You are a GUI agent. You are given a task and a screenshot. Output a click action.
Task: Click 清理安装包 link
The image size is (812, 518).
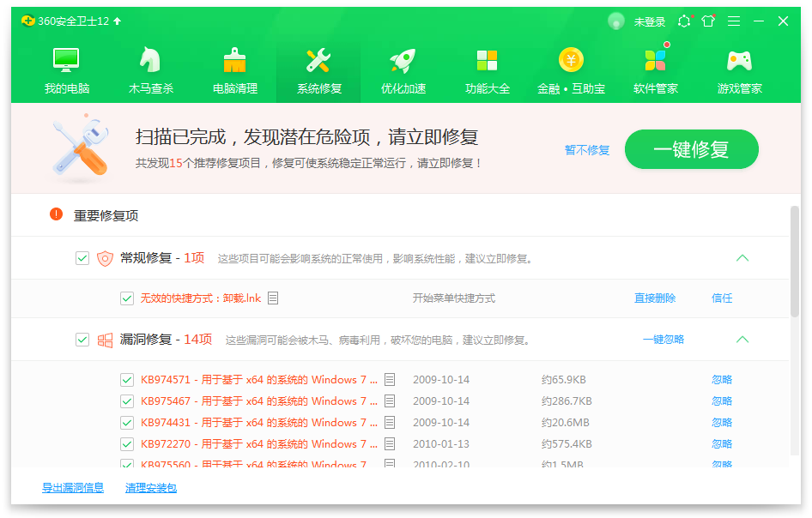(151, 487)
